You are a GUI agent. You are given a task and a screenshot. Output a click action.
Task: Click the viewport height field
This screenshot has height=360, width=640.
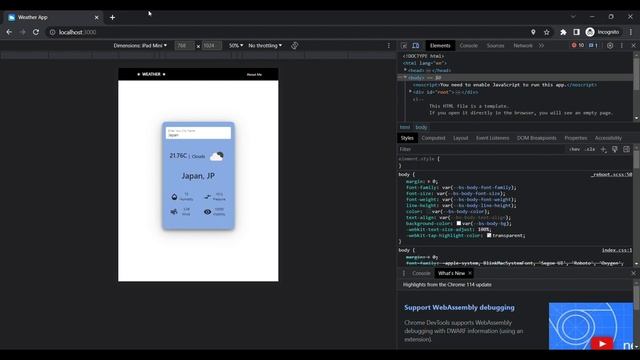tap(212, 46)
